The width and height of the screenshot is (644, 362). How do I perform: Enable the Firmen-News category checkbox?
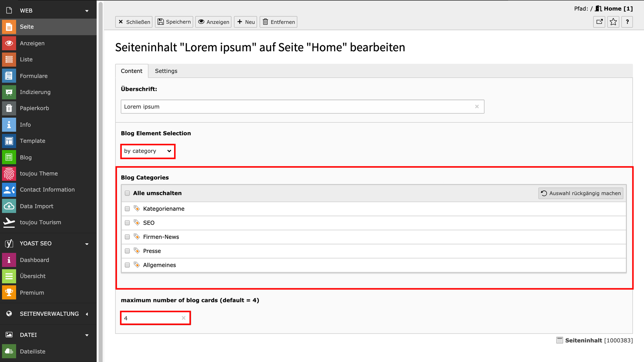[127, 237]
